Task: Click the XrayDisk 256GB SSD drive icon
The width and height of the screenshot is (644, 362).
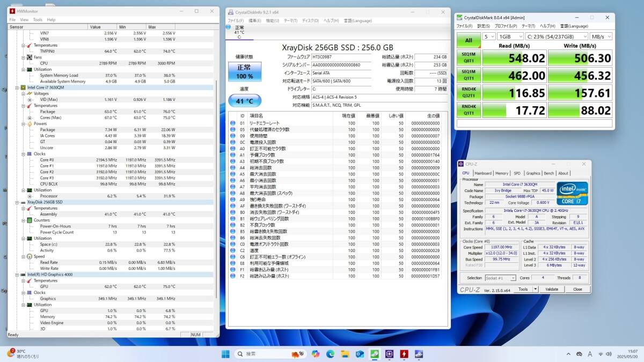Action: click(x=23, y=202)
